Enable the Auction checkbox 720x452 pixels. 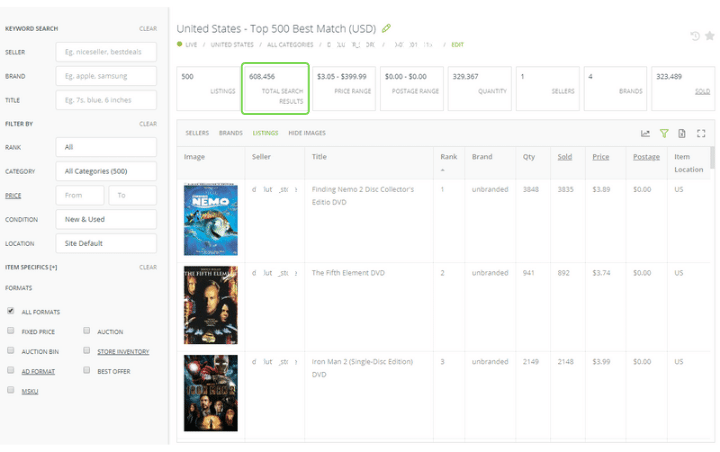(86, 331)
